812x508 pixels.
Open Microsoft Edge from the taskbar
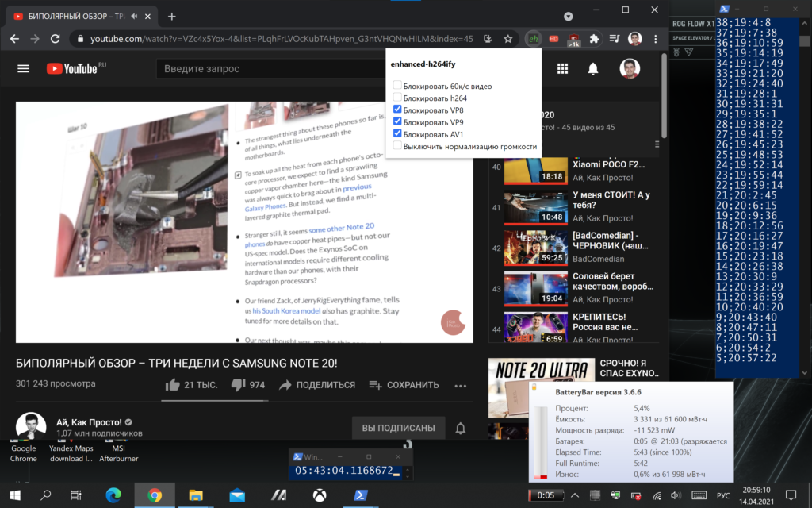[113, 495]
